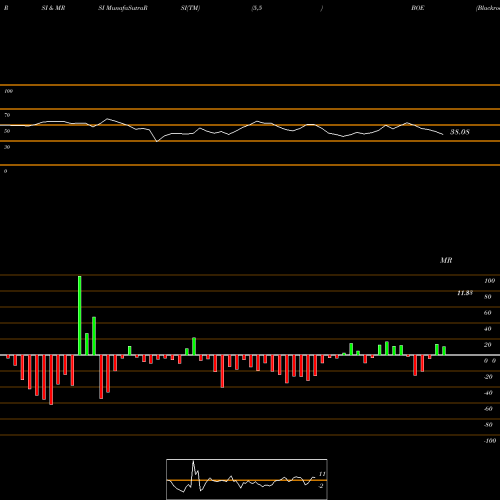
Task: Click the 'SI & MR' header text
Action: (x=53, y=8)
